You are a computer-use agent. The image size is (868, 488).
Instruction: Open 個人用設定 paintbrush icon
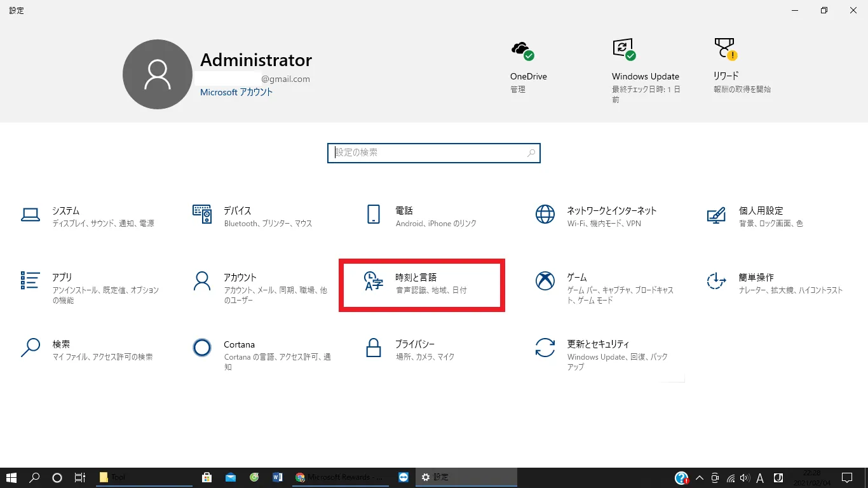717,215
